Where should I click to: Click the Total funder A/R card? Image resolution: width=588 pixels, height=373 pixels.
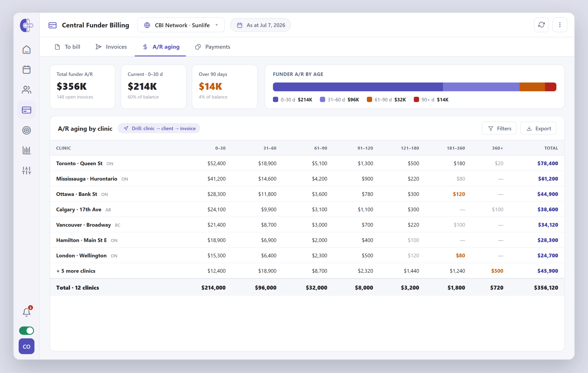click(x=82, y=87)
